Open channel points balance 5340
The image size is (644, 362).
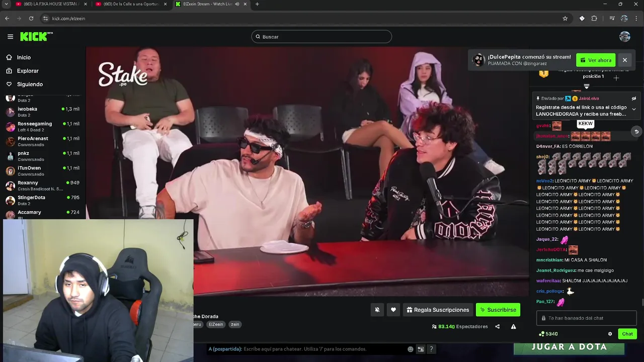[x=548, y=334]
